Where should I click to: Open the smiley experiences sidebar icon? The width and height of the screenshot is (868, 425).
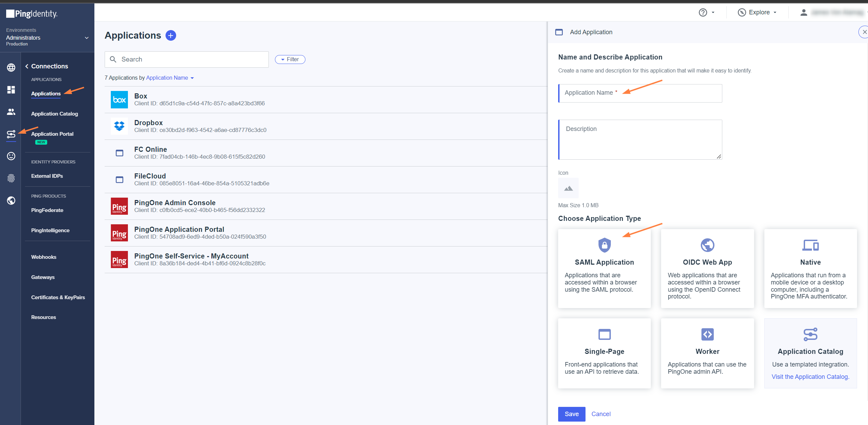coord(11,156)
